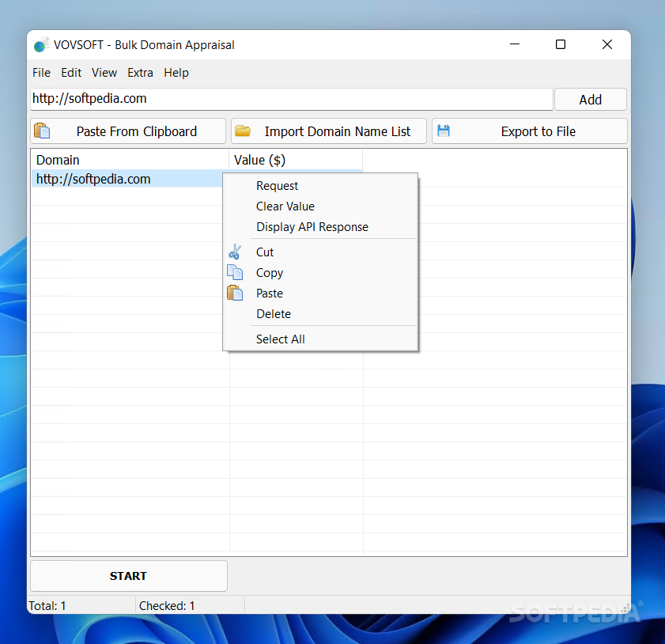Choose Cut in the context menu
665x644 pixels.
[320, 252]
